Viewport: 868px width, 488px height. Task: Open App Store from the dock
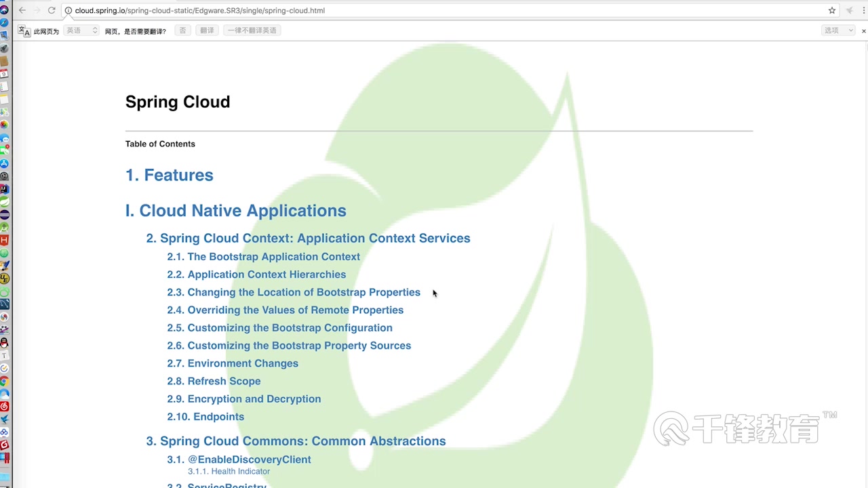click(4, 163)
